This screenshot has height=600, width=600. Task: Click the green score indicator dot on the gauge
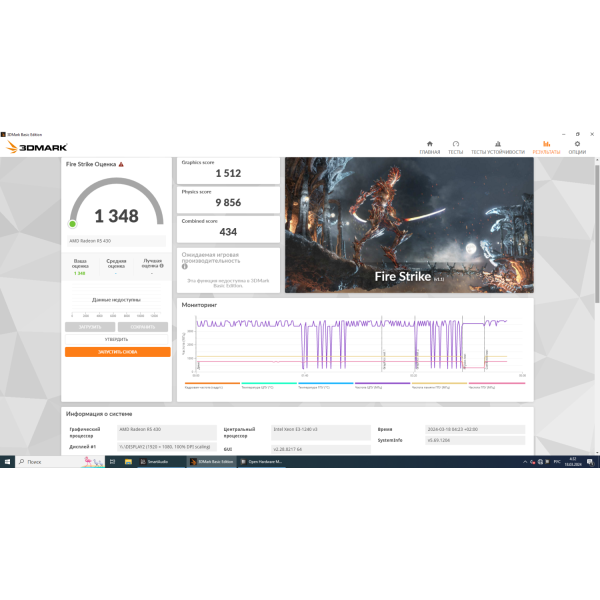coord(72,224)
